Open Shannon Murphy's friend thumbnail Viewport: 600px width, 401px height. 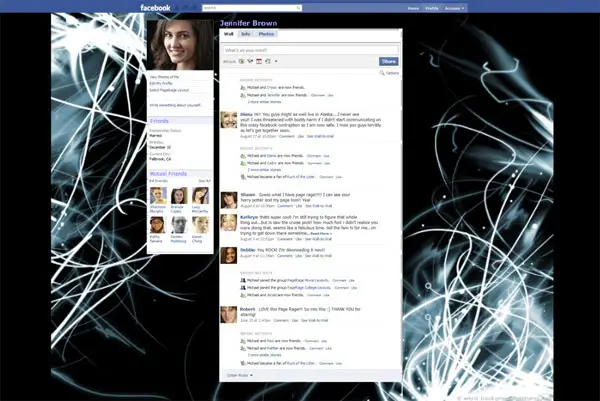point(158,196)
